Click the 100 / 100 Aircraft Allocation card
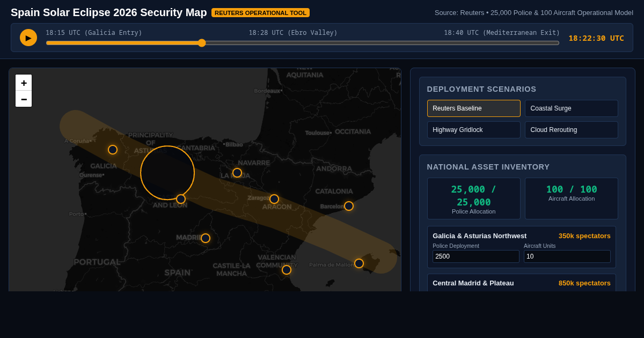 pyautogui.click(x=572, y=199)
